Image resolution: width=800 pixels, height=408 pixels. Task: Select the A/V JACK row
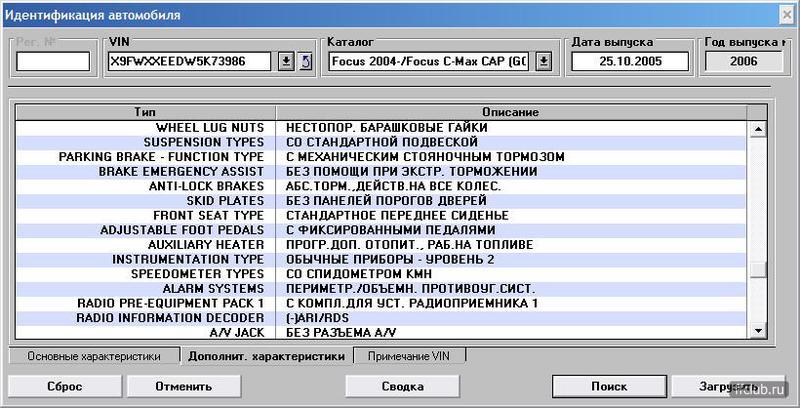[x=381, y=333]
